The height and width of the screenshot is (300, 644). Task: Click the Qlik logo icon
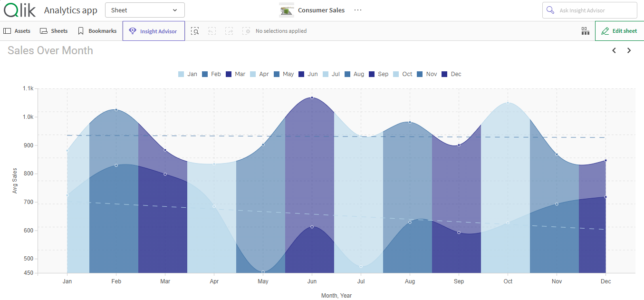[x=19, y=10]
